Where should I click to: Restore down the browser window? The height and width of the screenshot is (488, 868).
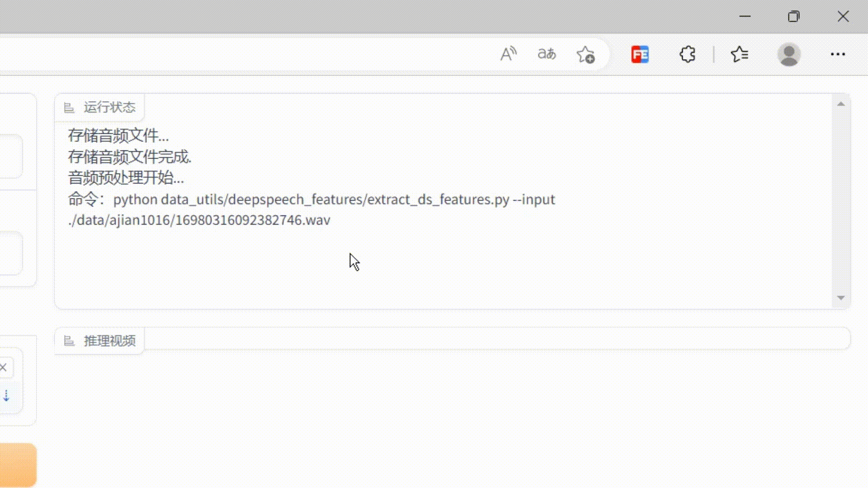(x=794, y=17)
